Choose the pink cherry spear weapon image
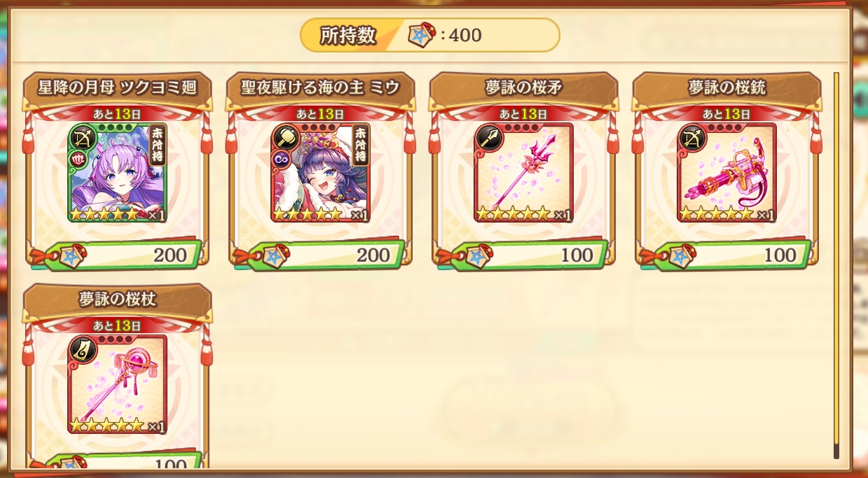This screenshot has width=868, height=478. (x=523, y=173)
